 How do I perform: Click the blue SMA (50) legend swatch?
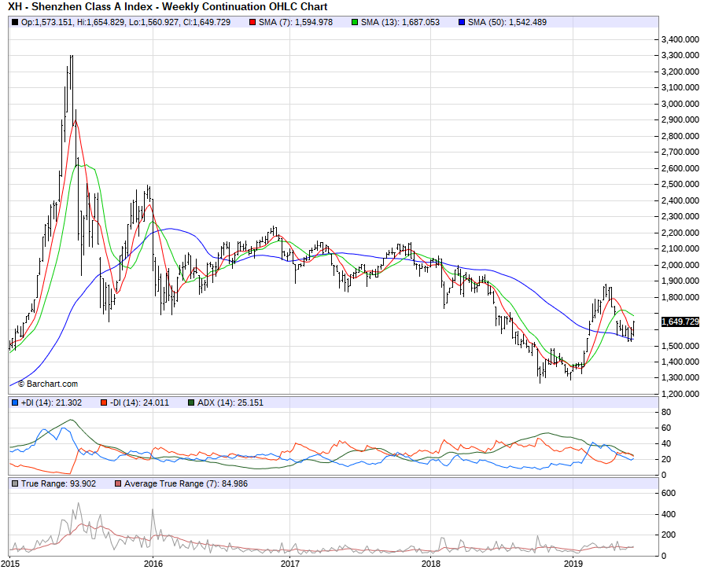click(x=461, y=22)
